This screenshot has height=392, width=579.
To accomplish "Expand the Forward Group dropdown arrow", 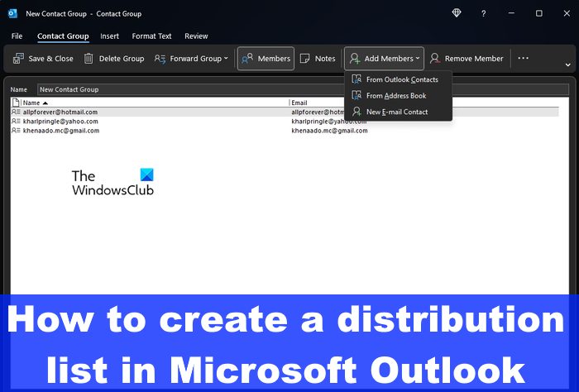I will point(226,59).
